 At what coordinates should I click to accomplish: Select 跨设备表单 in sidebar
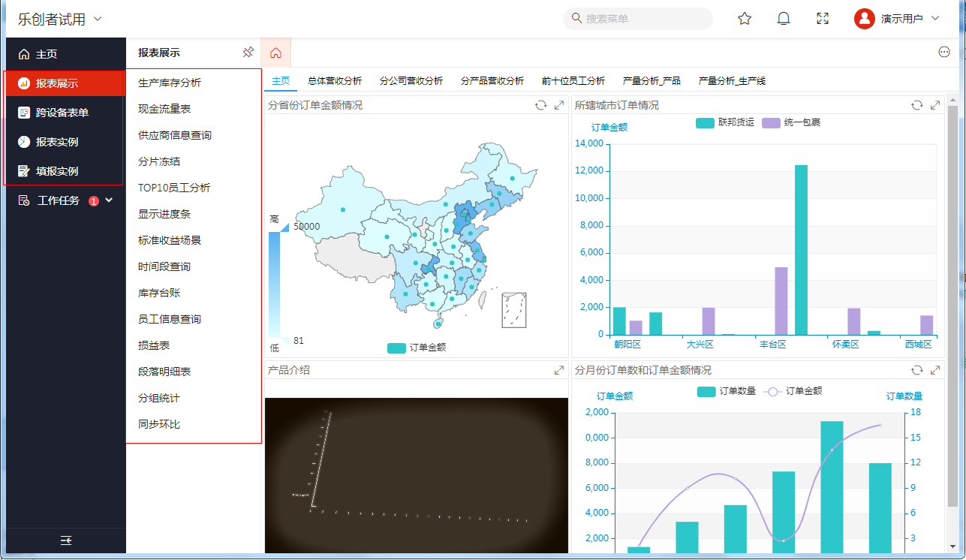(x=62, y=113)
